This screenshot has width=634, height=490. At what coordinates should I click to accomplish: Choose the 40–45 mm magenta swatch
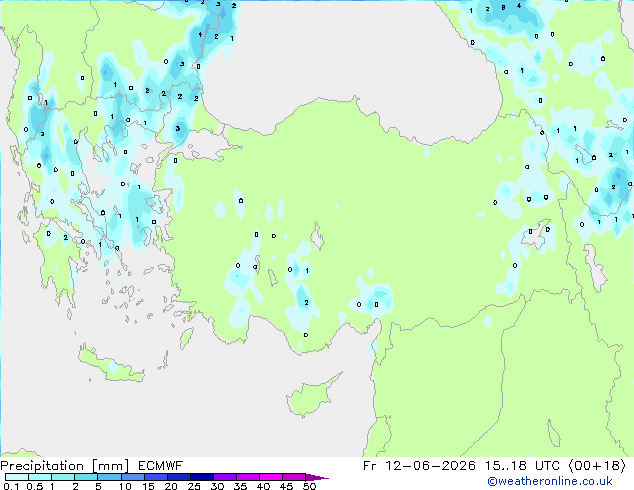point(271,477)
